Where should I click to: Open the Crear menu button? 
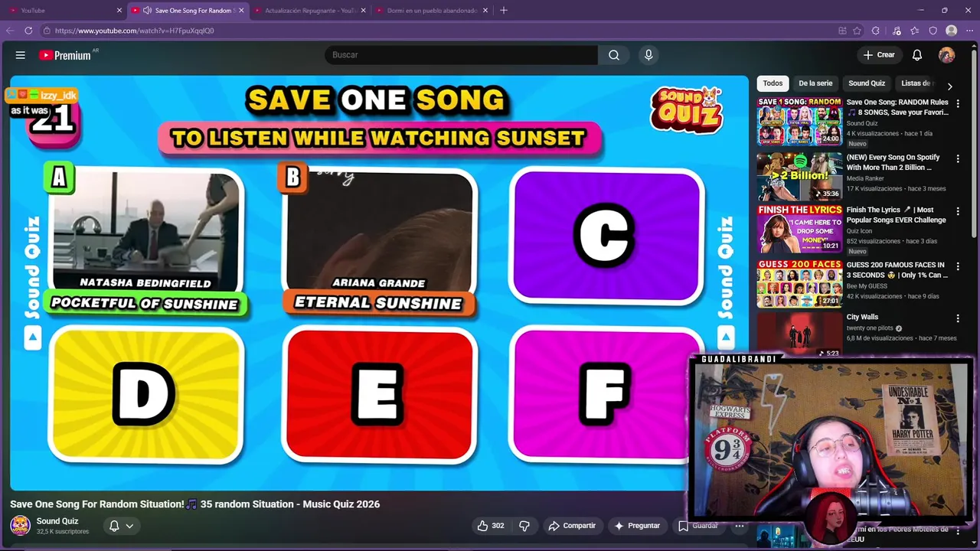[879, 55]
